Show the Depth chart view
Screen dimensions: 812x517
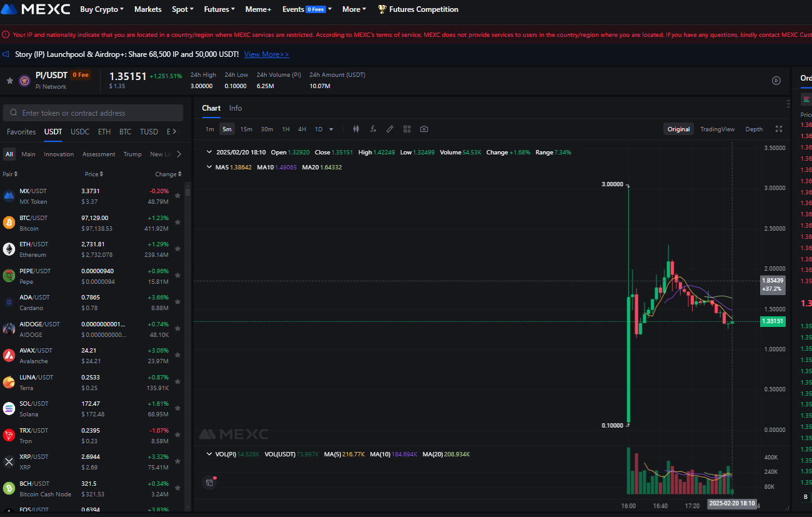754,129
